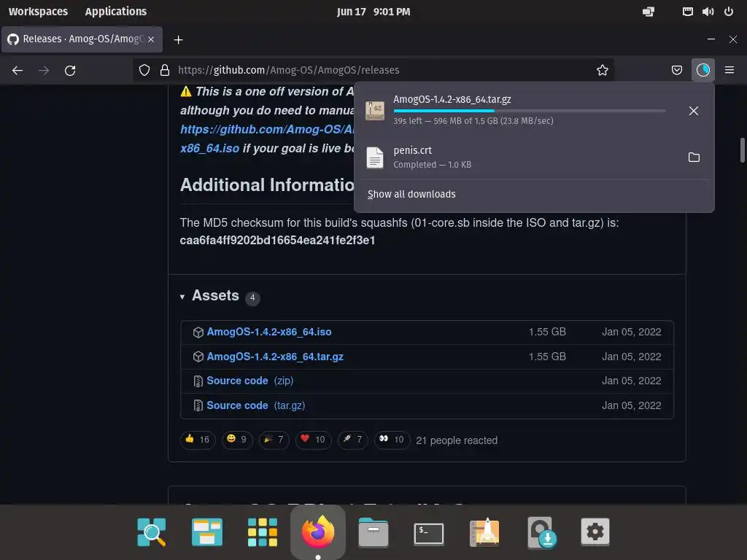This screenshot has height=560, width=747.
Task: Click the tar.gz download progress bar
Action: tap(530, 111)
